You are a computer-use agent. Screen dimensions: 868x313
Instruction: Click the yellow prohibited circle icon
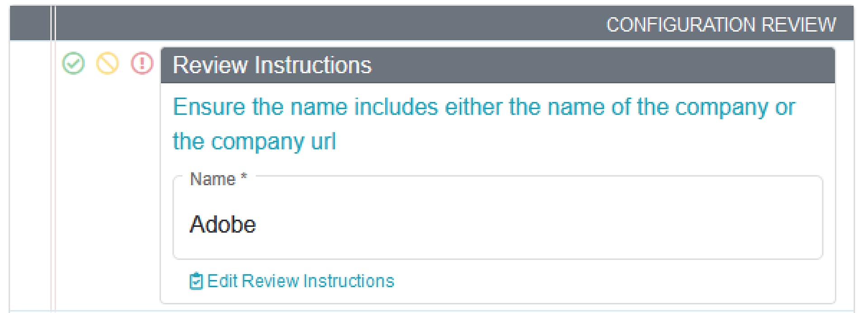108,63
